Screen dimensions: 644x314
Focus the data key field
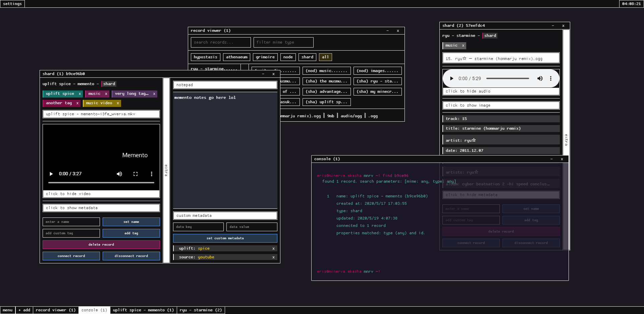[x=198, y=227]
